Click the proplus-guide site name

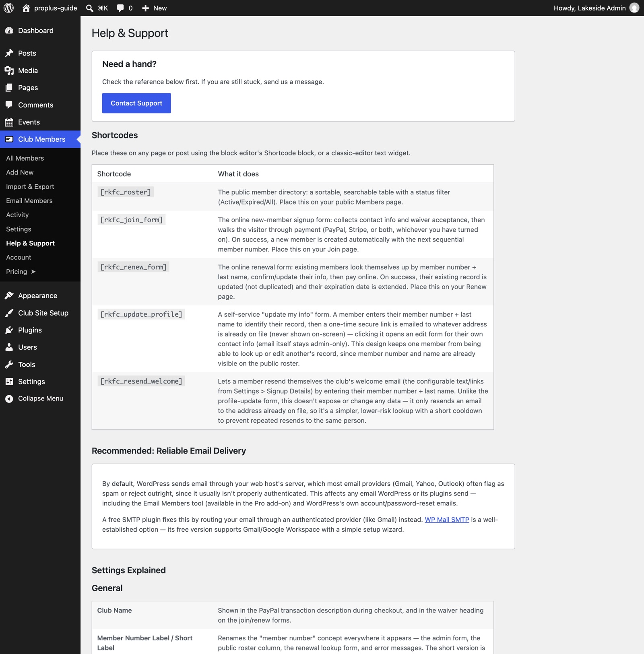(x=56, y=8)
